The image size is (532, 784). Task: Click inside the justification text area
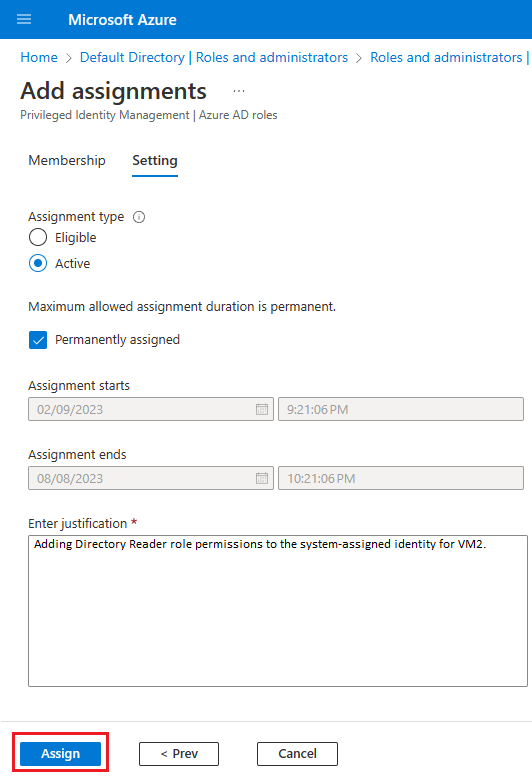pyautogui.click(x=278, y=611)
